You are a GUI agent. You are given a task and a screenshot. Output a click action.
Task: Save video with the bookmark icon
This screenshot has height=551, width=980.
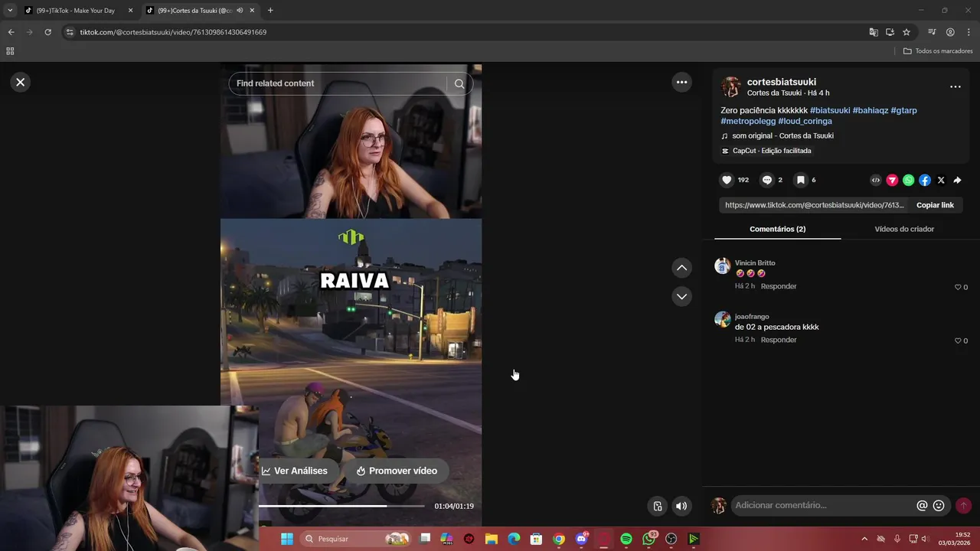pyautogui.click(x=800, y=180)
